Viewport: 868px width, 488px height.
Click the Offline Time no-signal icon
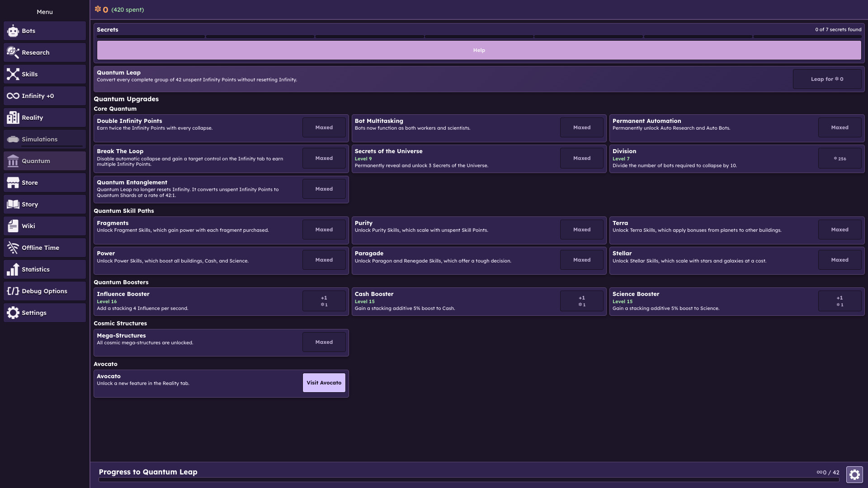coord(13,248)
